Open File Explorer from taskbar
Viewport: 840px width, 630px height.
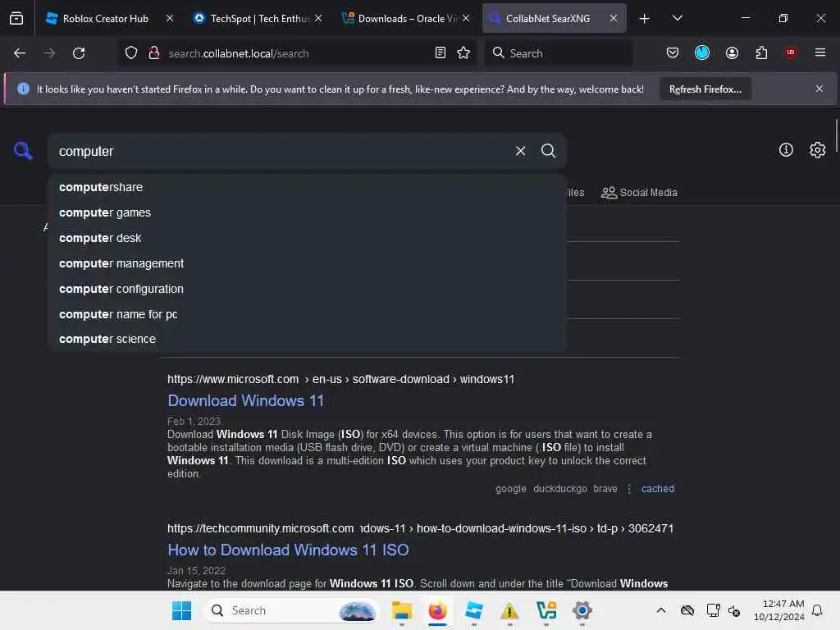[x=402, y=610]
